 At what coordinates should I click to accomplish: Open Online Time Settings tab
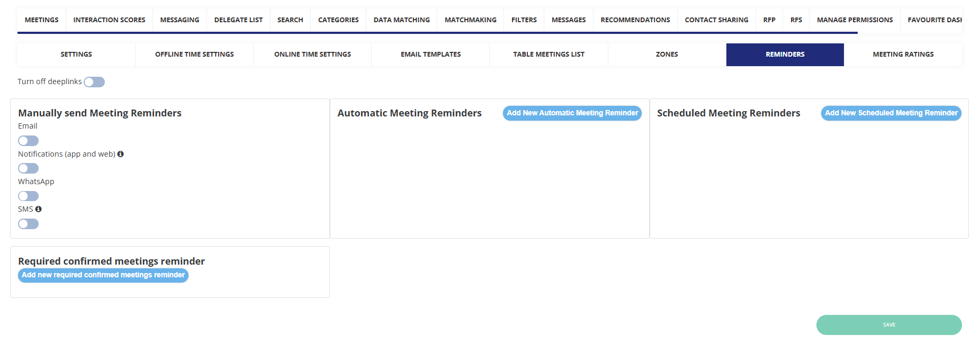(312, 55)
